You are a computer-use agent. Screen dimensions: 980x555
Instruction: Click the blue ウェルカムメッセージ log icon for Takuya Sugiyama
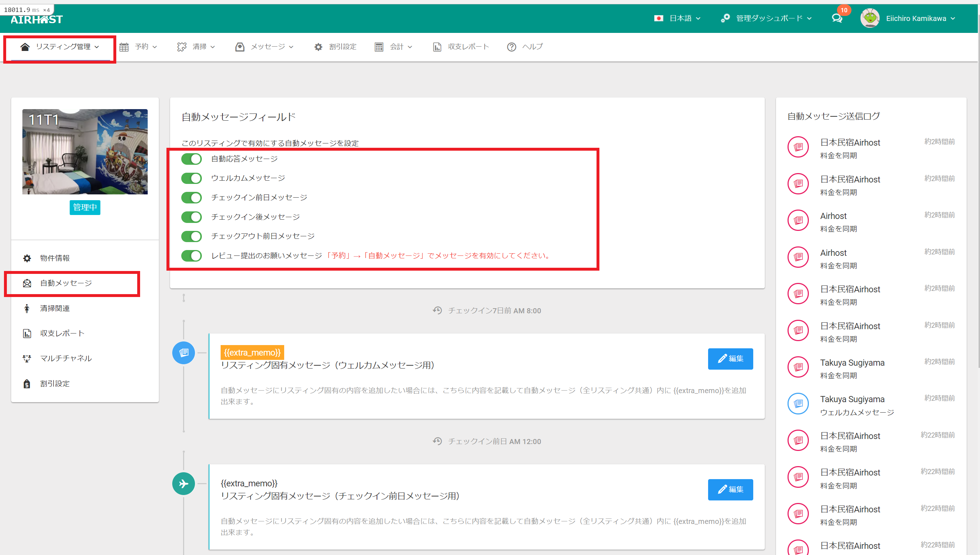point(798,404)
